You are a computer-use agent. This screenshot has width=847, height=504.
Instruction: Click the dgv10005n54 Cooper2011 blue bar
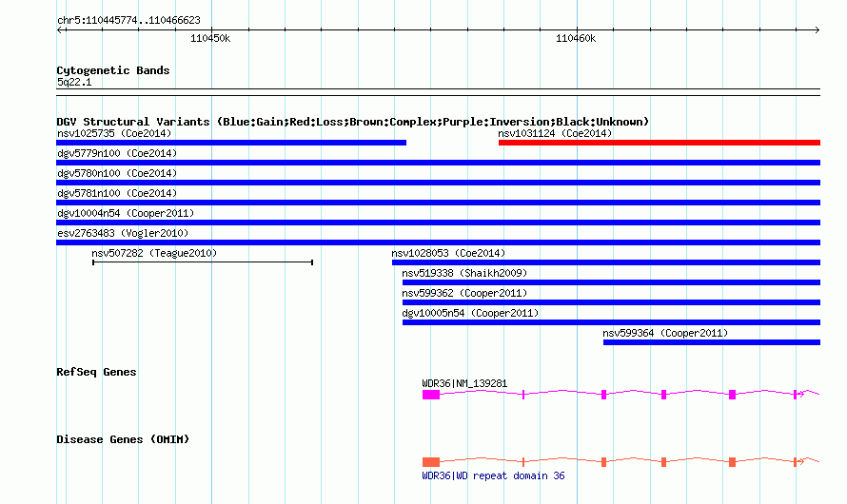(611, 322)
